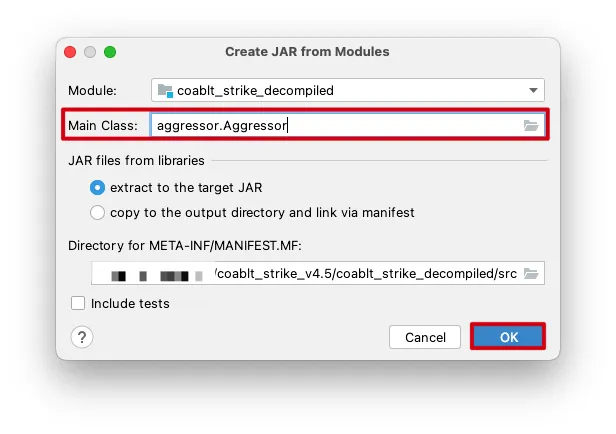Browse for Main Class with folder icon
Image resolution: width=616 pixels, height=434 pixels.
click(531, 126)
